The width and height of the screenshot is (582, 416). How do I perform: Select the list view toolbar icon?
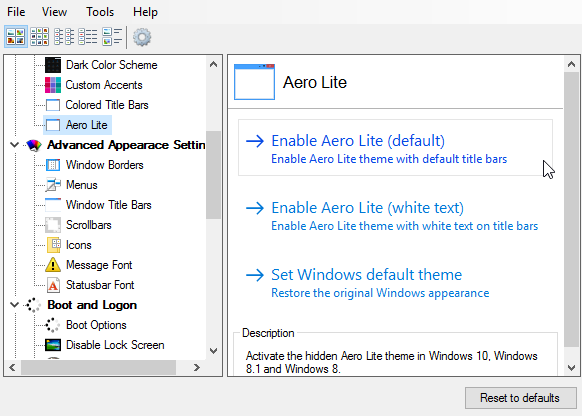88,37
